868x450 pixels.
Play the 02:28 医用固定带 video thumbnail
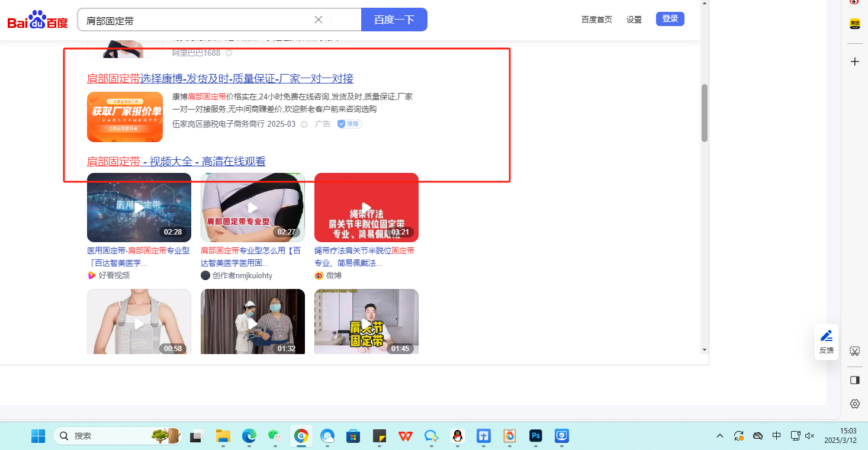coord(139,207)
